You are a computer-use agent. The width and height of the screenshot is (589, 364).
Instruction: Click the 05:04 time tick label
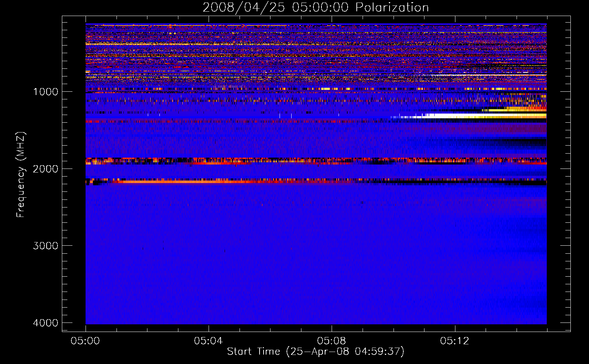(208, 341)
